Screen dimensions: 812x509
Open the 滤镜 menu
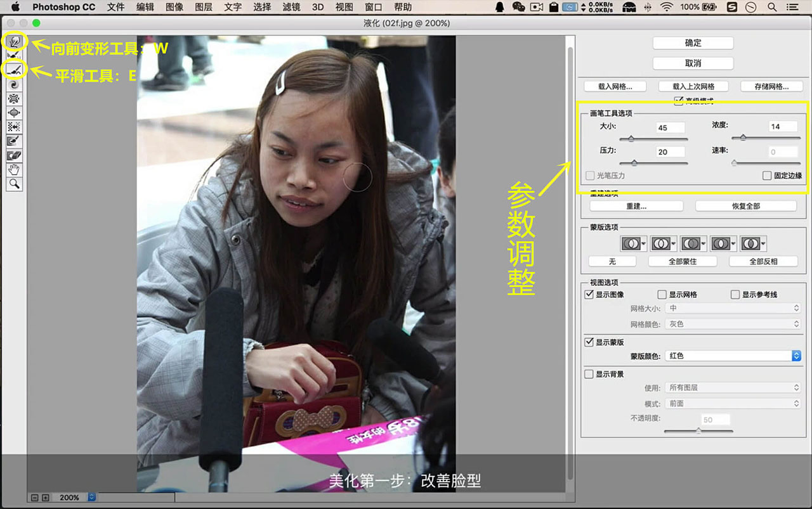291,7
